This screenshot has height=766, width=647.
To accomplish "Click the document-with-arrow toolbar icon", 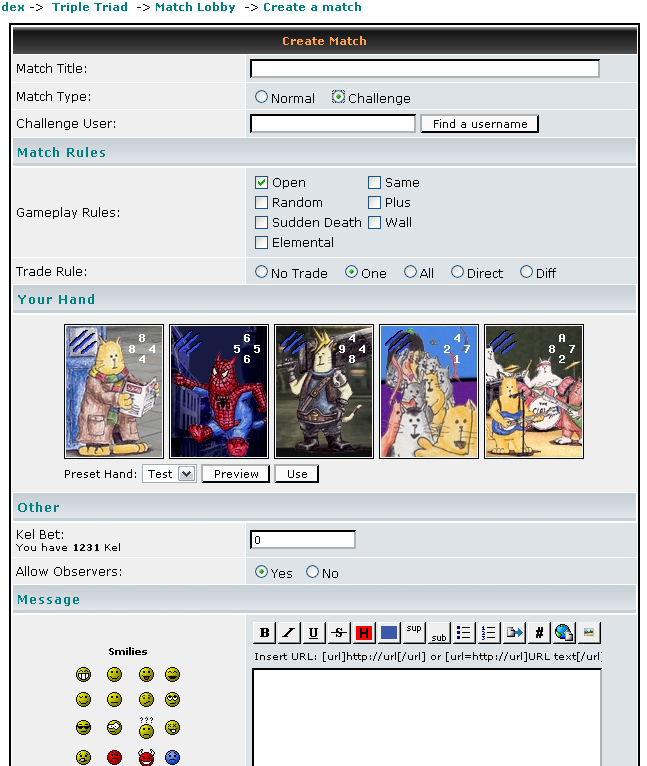I will [x=514, y=633].
